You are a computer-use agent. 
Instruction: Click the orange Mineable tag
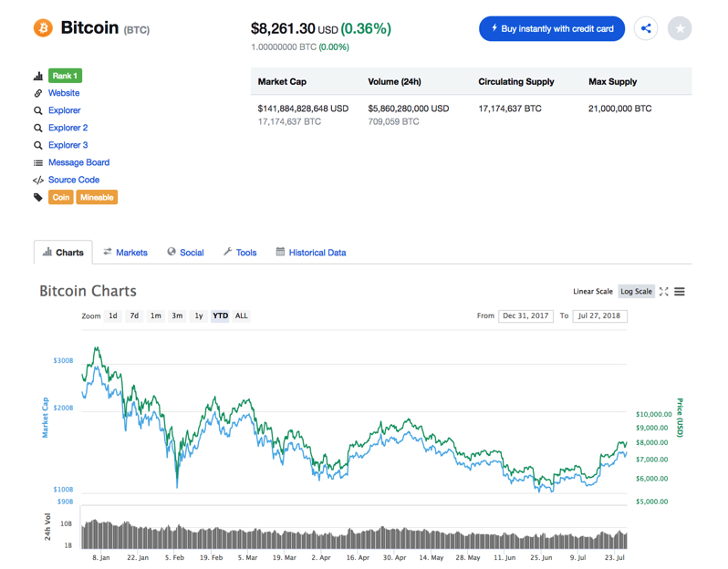97,197
